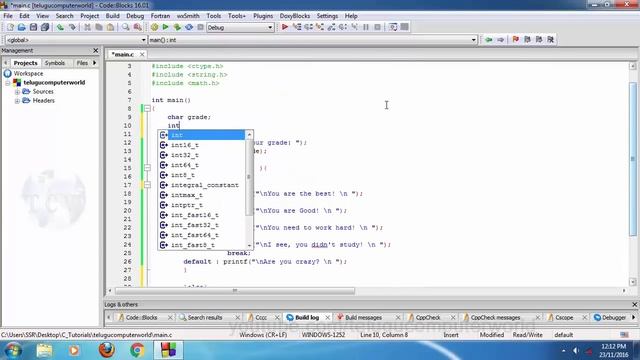
Task: Toggle code fold marker at line 8
Action: pyautogui.click(x=147, y=109)
